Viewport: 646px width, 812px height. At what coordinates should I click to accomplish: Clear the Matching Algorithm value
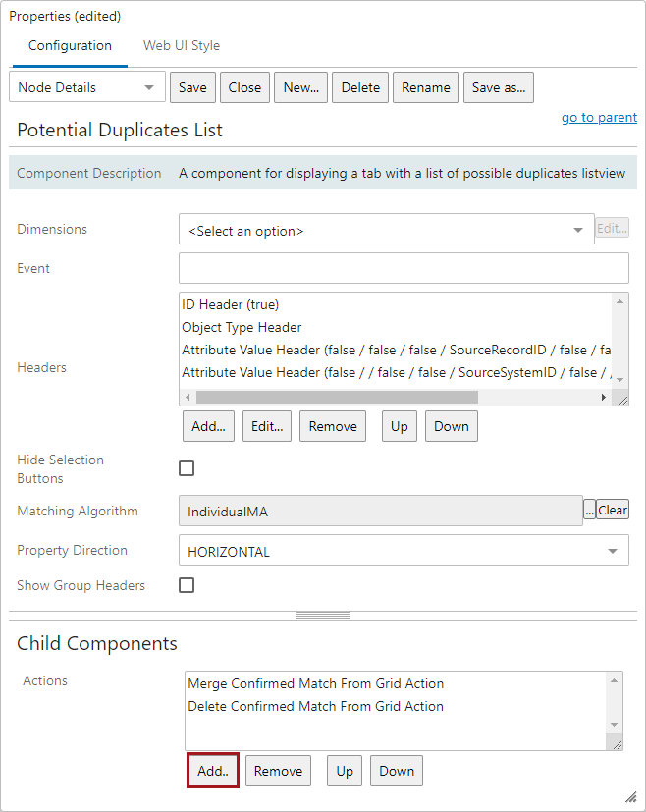click(613, 511)
